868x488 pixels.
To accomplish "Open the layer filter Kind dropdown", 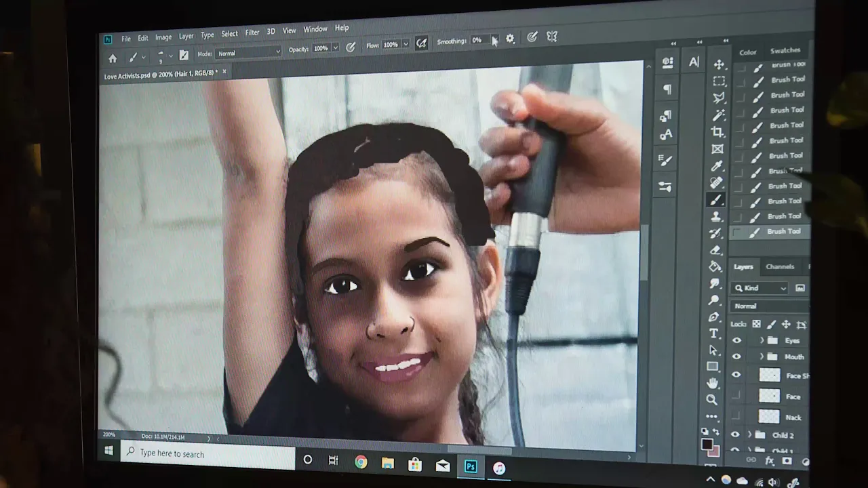I will click(759, 288).
